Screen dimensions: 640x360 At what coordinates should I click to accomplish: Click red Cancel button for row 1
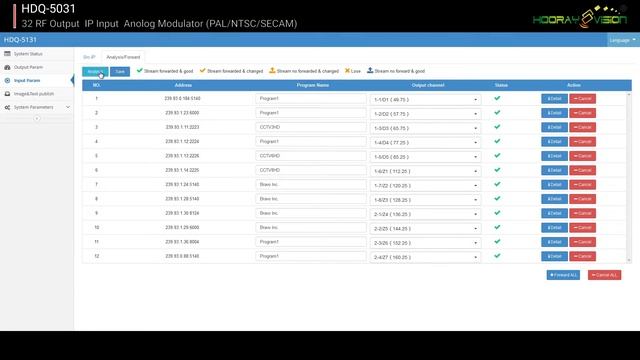(582, 98)
